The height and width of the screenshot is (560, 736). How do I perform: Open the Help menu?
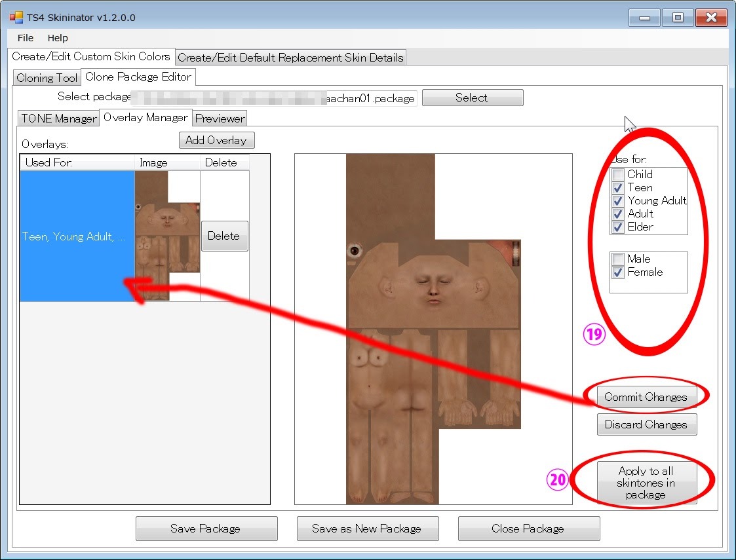pos(58,38)
